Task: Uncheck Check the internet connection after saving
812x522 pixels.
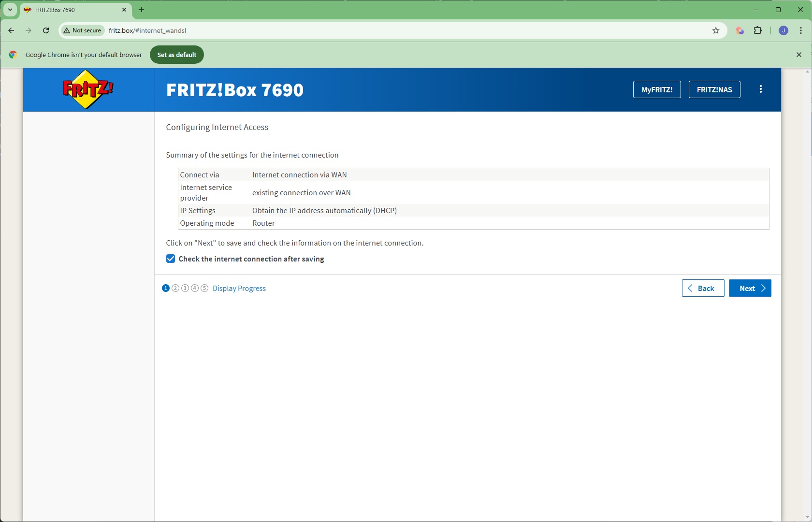Action: tap(171, 259)
